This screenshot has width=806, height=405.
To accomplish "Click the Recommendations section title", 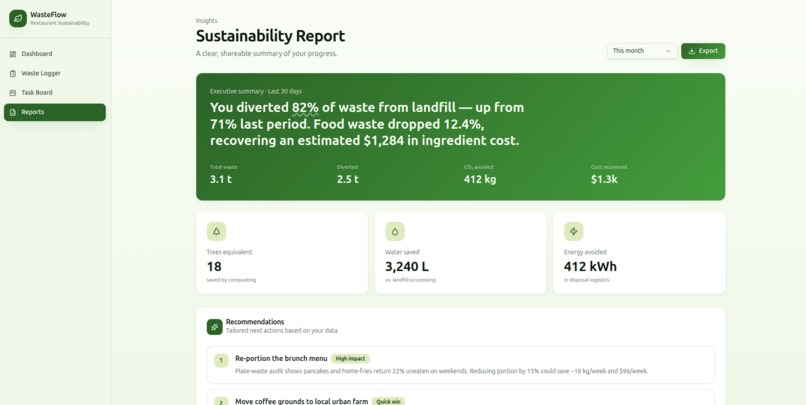I will coord(255,322).
